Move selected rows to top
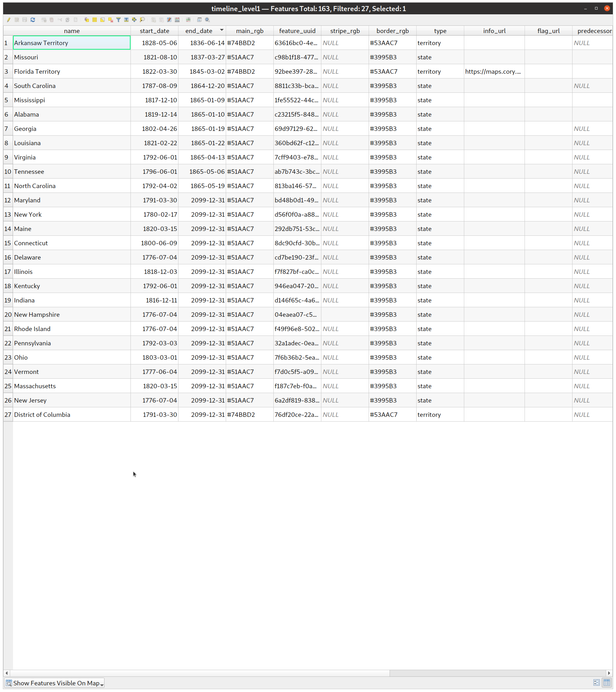616x692 pixels. [x=126, y=20]
